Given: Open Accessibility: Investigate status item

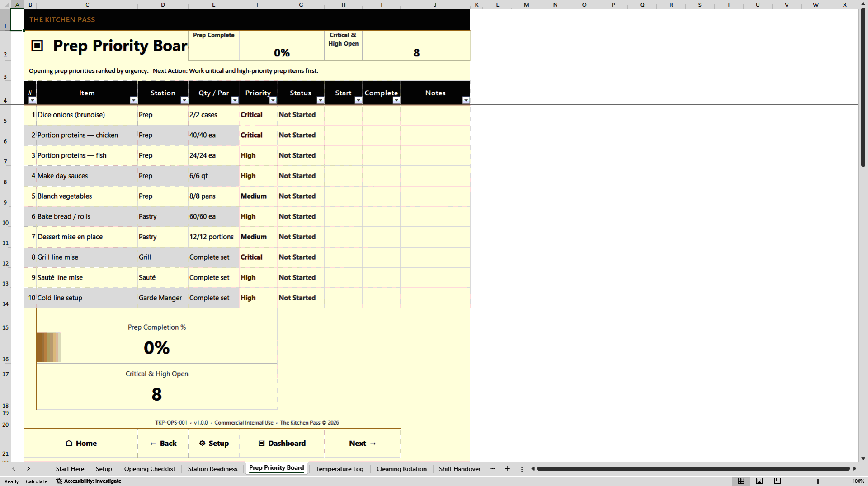Looking at the screenshot, I should (x=89, y=481).
